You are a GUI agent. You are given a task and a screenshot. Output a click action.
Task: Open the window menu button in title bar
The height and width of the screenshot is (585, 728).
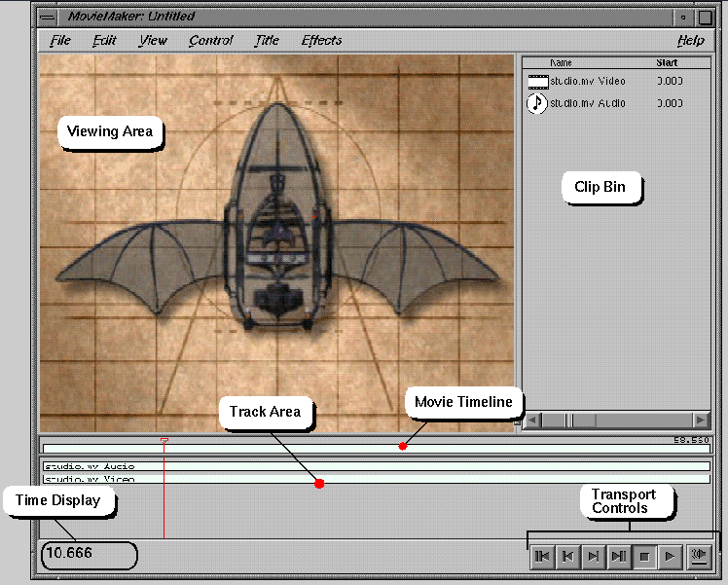click(48, 18)
